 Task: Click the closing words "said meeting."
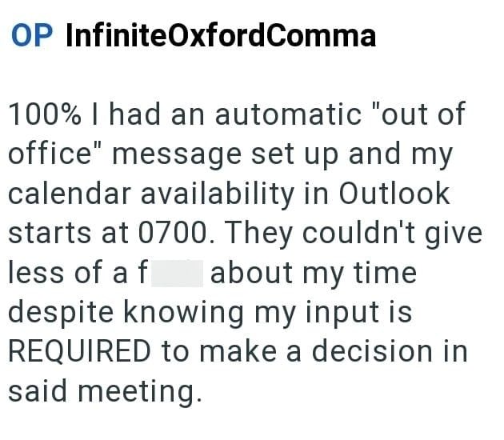[102, 391]
